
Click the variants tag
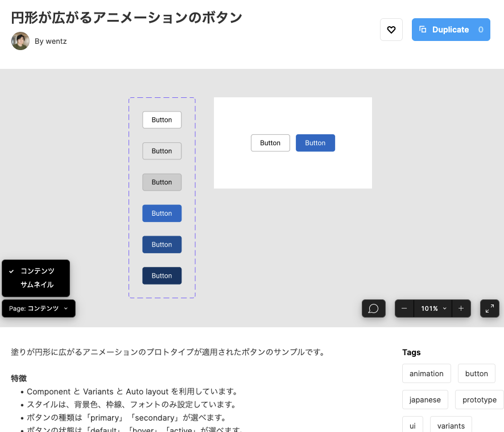point(451,426)
